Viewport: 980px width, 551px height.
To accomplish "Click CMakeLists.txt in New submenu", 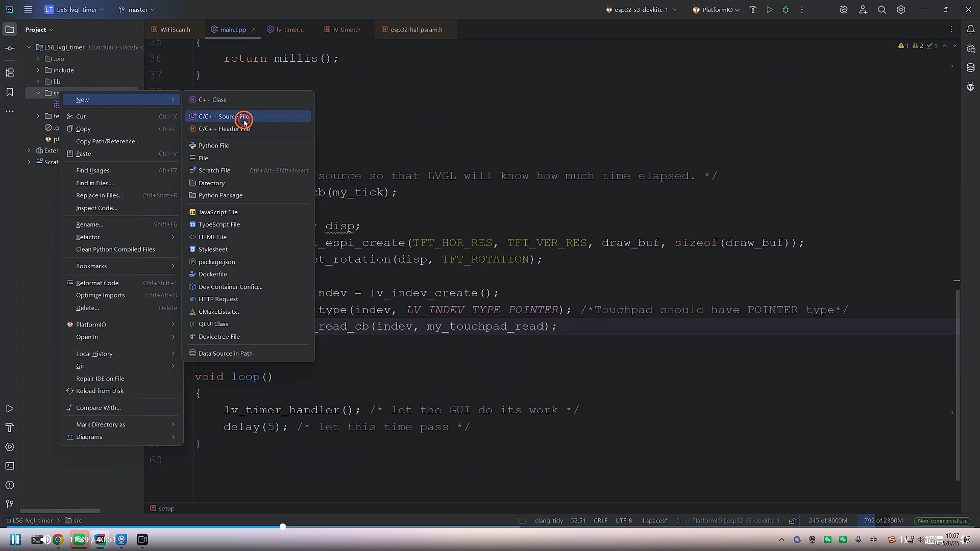I will (248, 312).
